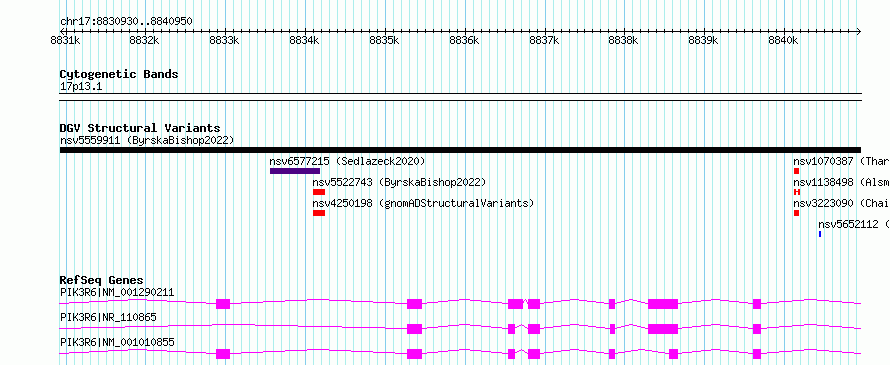Open the DGV Structural Variants track title
The width and height of the screenshot is (890, 365).
click(140, 128)
